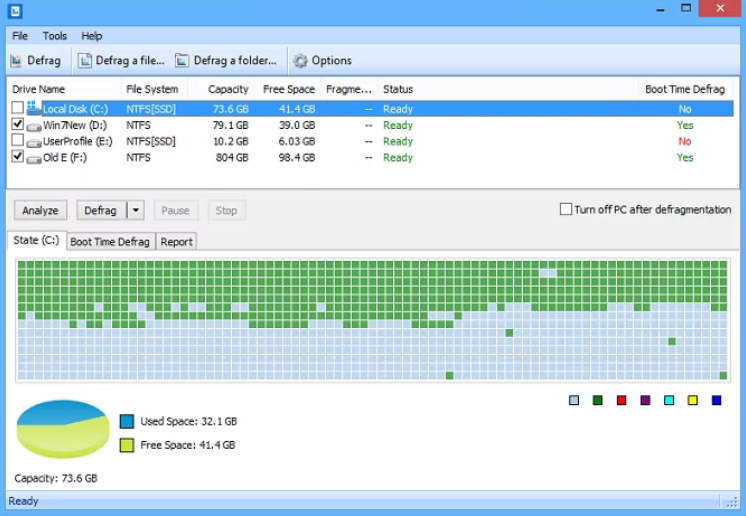Switch to the Report tab
Image resolution: width=746 pixels, height=516 pixels.
(177, 242)
